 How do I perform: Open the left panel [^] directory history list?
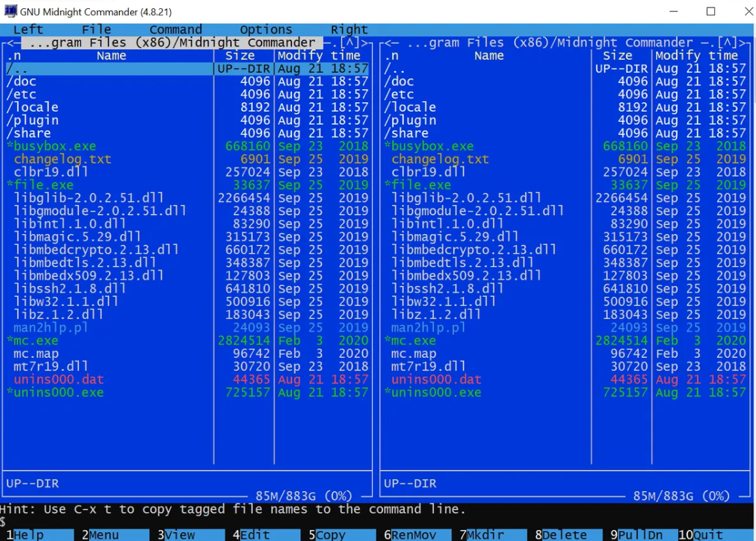(349, 43)
